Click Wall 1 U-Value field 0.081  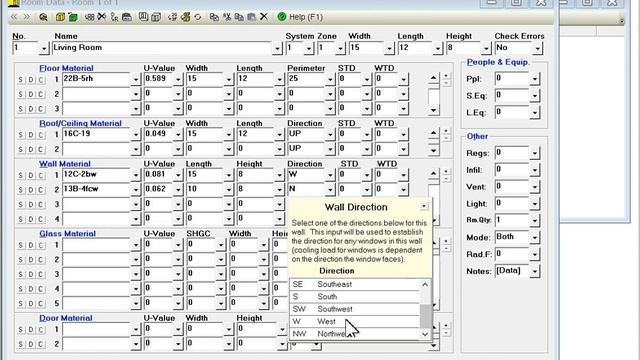point(158,175)
